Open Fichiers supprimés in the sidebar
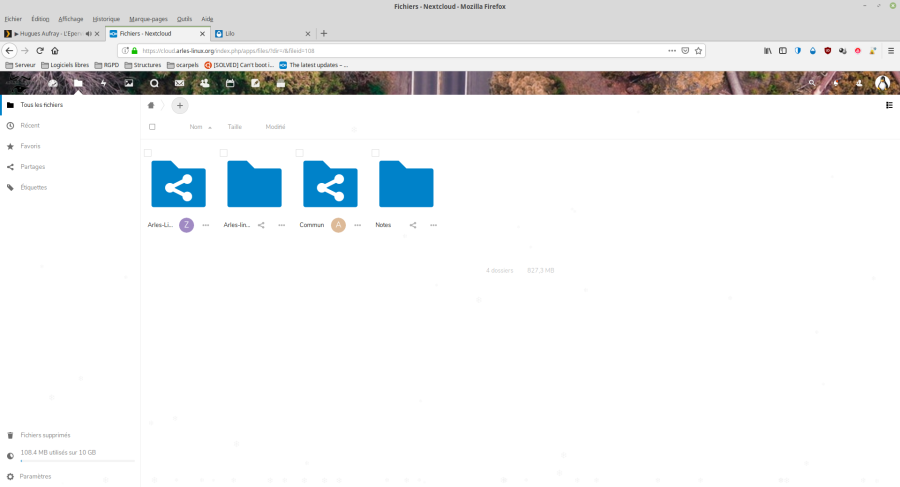Image resolution: width=900 pixels, height=487 pixels. [45, 435]
